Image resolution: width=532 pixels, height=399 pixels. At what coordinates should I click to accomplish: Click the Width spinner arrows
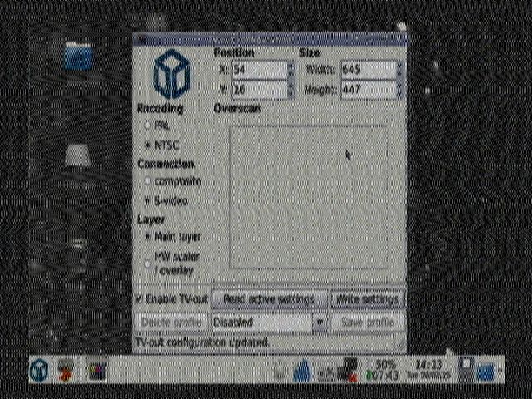click(x=400, y=70)
